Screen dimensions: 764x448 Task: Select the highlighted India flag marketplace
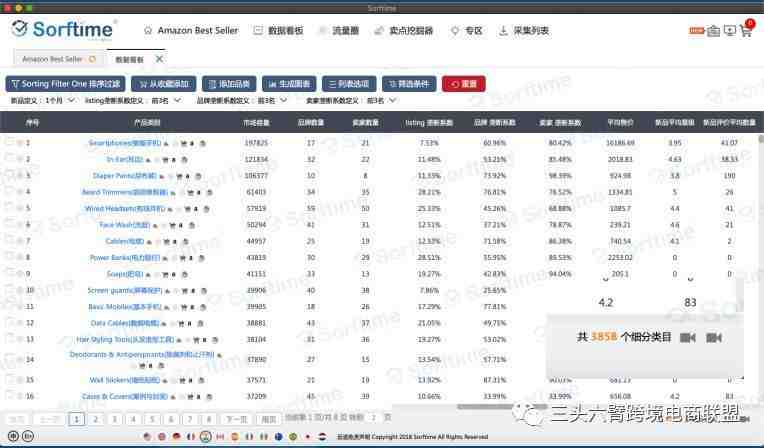pos(206,436)
